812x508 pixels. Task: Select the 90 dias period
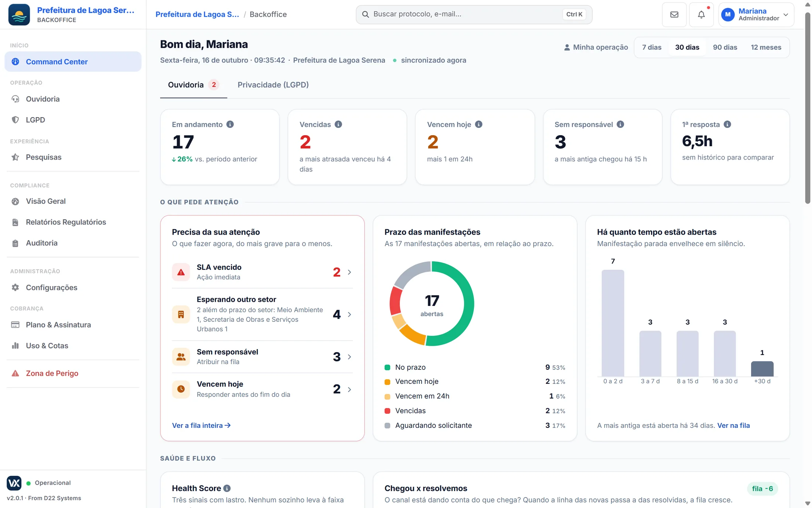[725, 47]
